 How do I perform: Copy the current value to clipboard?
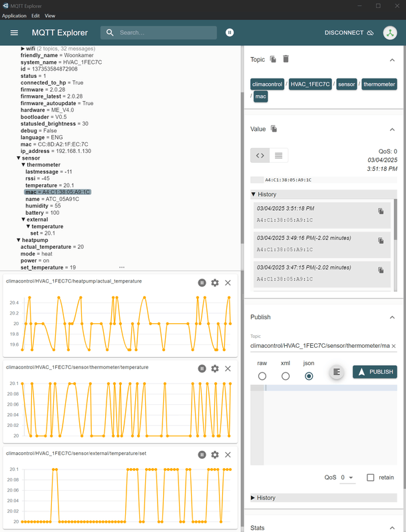[274, 129]
